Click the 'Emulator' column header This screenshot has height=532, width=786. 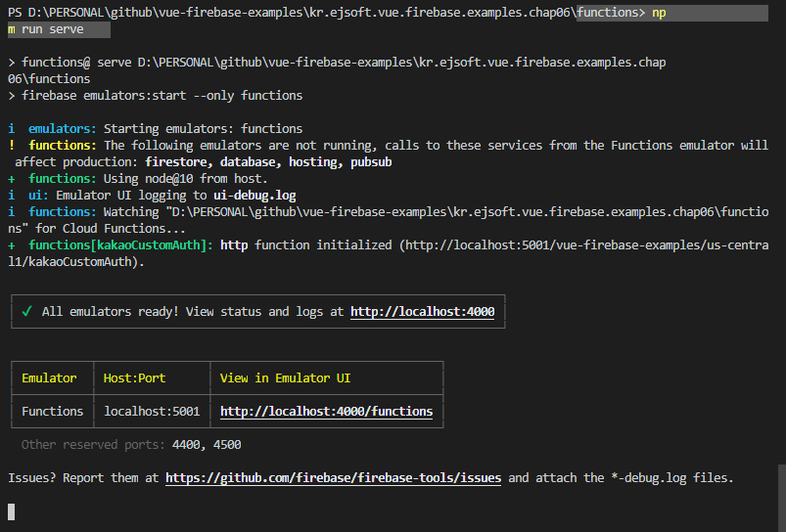point(49,378)
